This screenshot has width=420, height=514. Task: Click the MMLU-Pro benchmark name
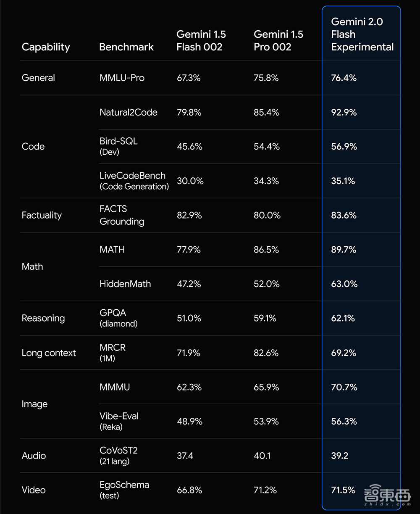click(x=122, y=78)
